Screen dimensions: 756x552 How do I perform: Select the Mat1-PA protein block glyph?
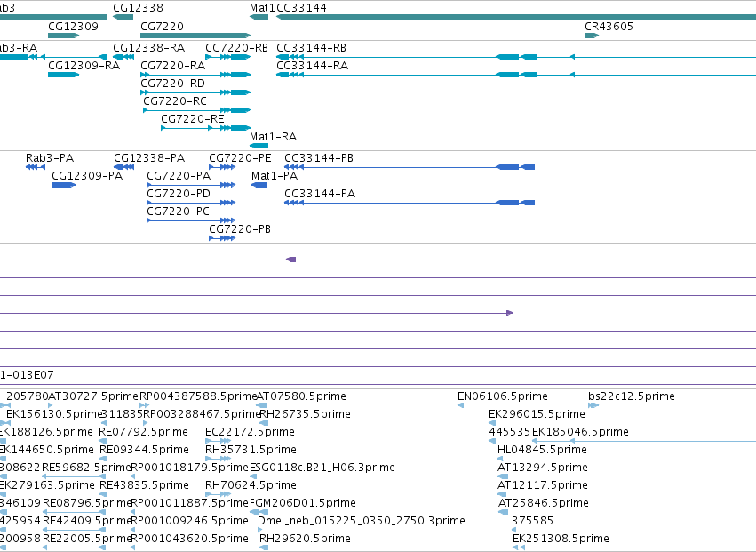259,185
